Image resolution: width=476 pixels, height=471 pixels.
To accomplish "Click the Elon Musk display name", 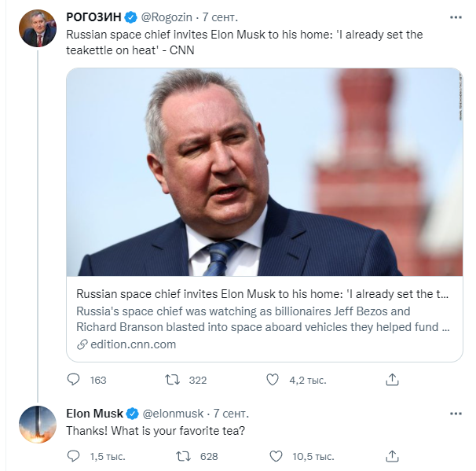I will (x=94, y=413).
